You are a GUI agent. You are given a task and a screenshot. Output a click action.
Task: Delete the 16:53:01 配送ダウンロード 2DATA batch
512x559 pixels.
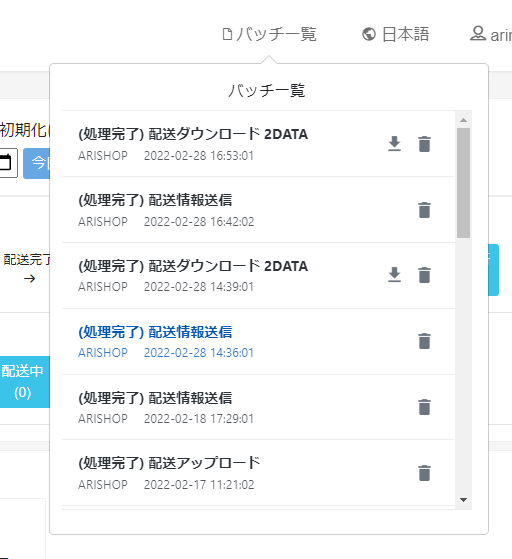424,144
